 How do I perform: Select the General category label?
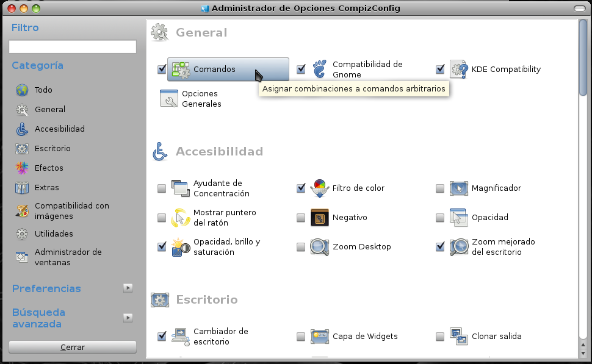[x=50, y=110]
